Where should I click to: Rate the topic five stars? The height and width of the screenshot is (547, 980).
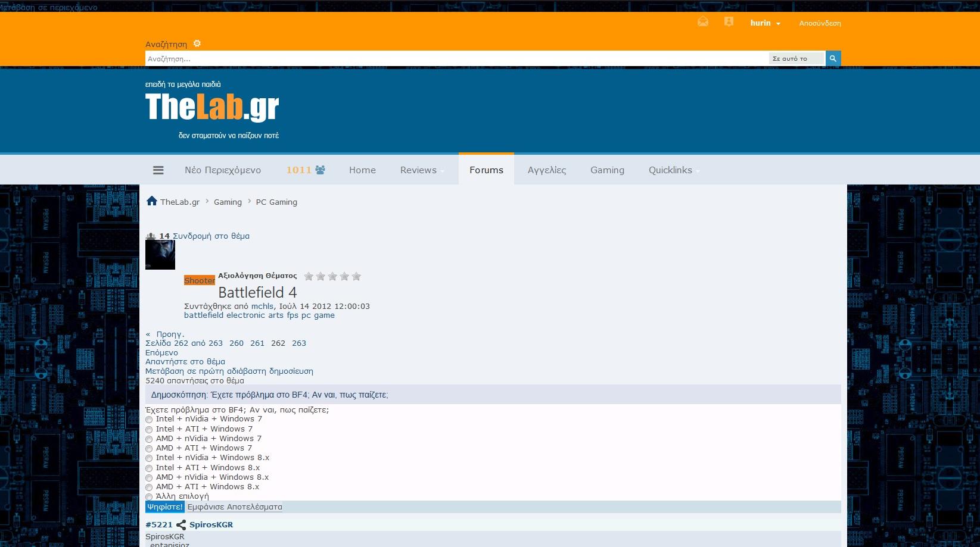pyautogui.click(x=356, y=276)
